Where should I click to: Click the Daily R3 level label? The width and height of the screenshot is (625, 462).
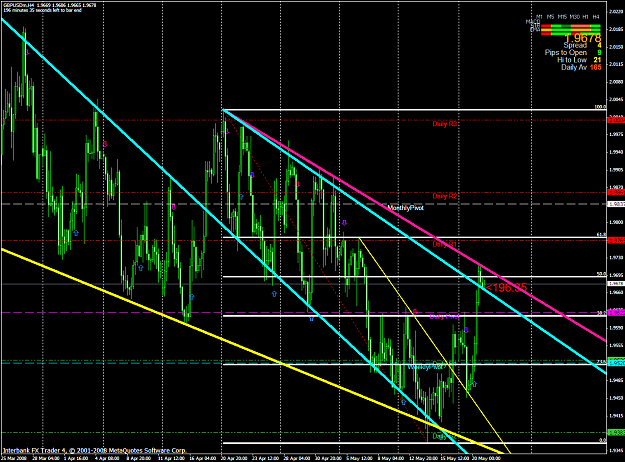[x=445, y=124]
